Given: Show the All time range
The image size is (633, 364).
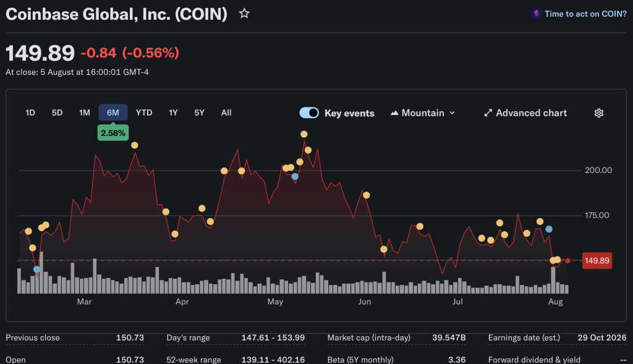Looking at the screenshot, I should tap(226, 112).
